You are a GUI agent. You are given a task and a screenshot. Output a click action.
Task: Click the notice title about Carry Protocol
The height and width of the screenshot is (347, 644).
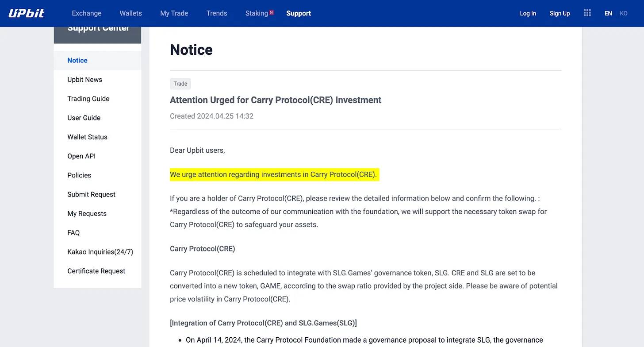coord(276,100)
